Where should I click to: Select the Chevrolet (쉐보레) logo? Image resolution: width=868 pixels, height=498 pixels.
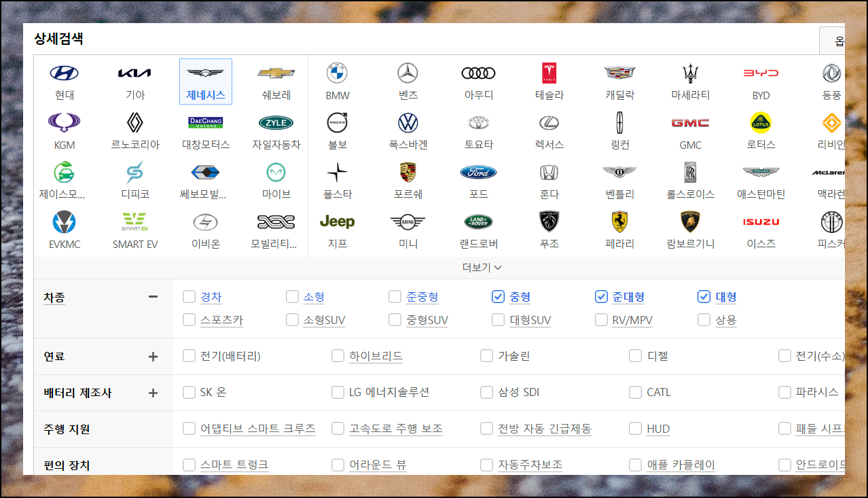(276, 73)
